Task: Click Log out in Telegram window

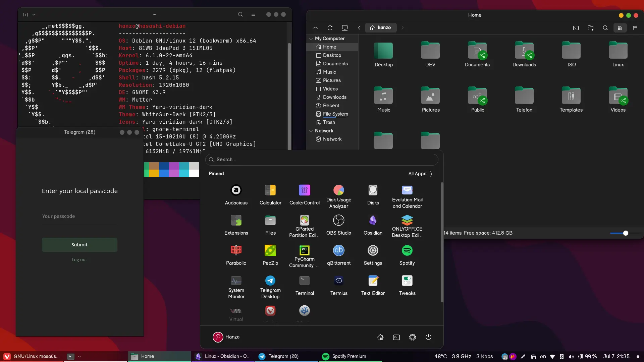Action: [x=79, y=259]
